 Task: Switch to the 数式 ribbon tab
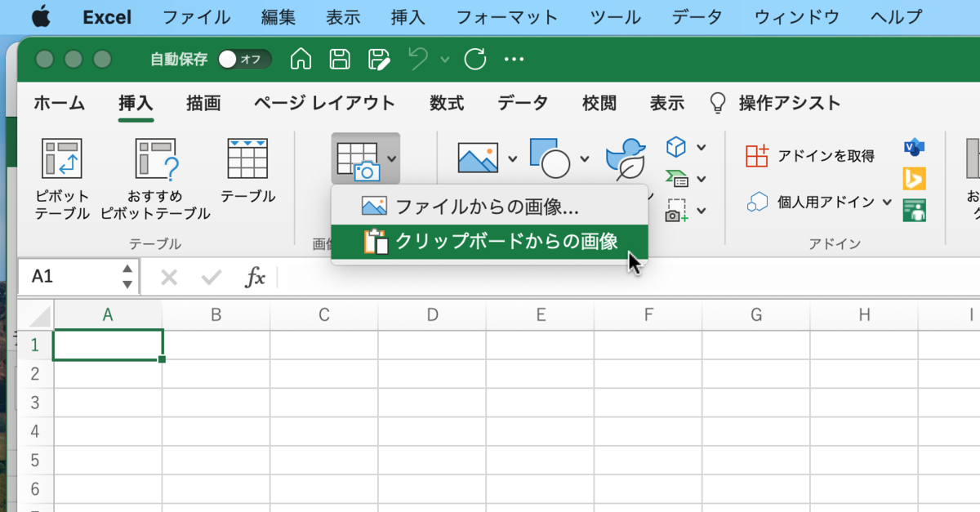(x=447, y=103)
